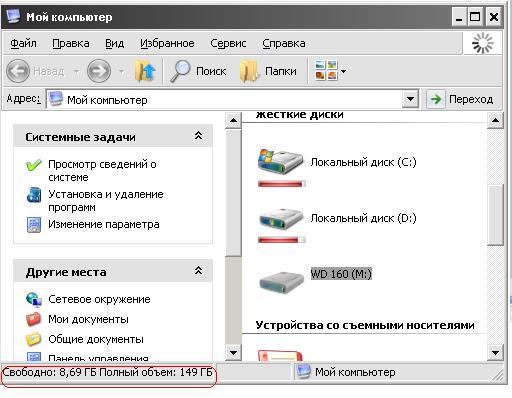512x398 pixels.
Task: Click the change setting icon
Action: pos(34,225)
